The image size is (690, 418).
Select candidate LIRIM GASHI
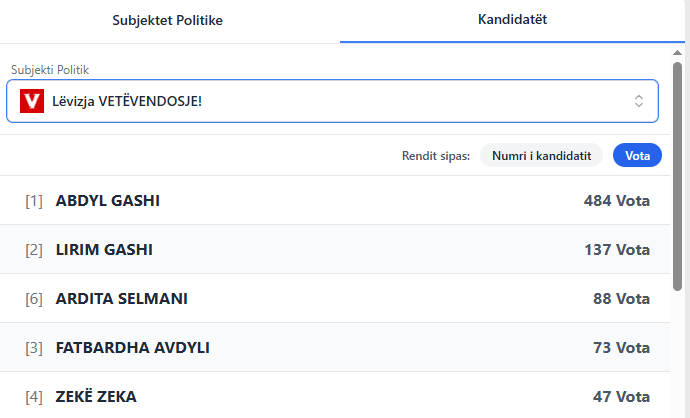tap(104, 249)
